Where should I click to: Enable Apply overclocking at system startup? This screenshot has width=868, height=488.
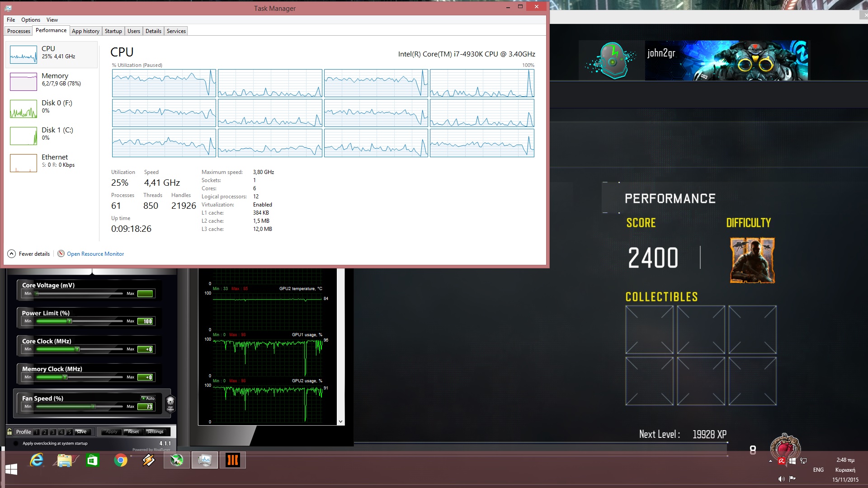coord(16,443)
